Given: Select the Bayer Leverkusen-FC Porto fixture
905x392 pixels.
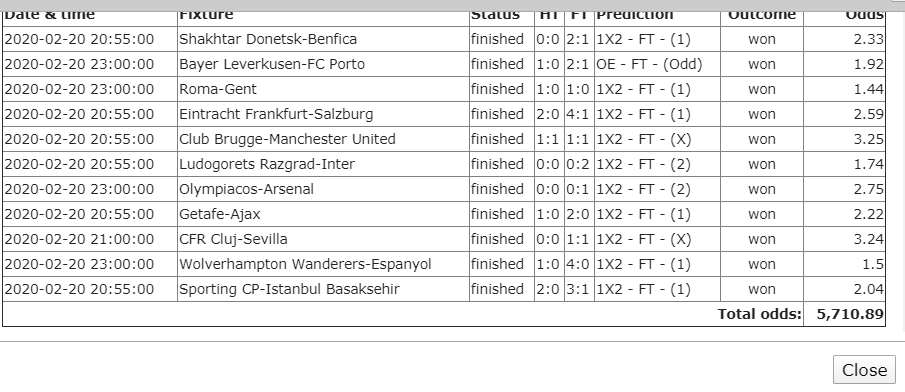Looking at the screenshot, I should click(323, 64).
